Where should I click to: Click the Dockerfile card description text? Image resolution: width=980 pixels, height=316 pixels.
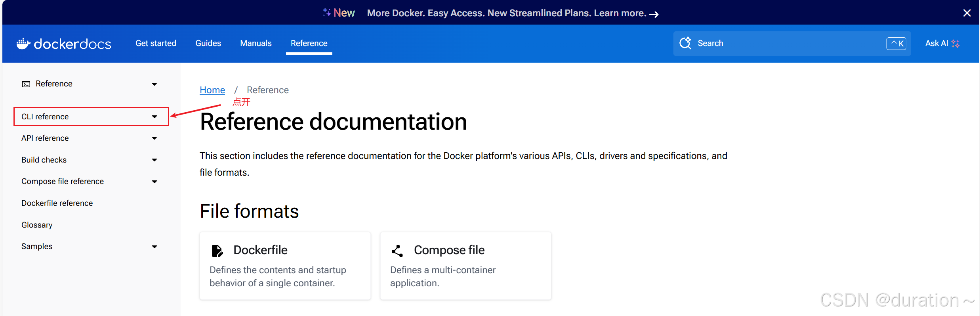click(278, 276)
